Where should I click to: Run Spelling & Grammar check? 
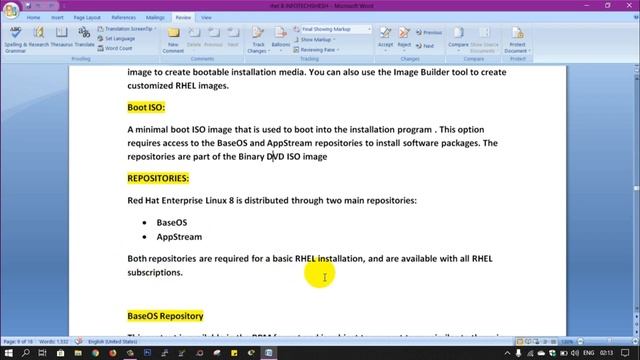pyautogui.click(x=16, y=40)
